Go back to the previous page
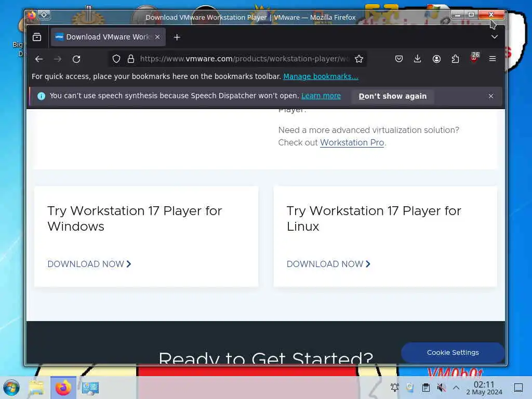The image size is (532, 399). (x=39, y=59)
